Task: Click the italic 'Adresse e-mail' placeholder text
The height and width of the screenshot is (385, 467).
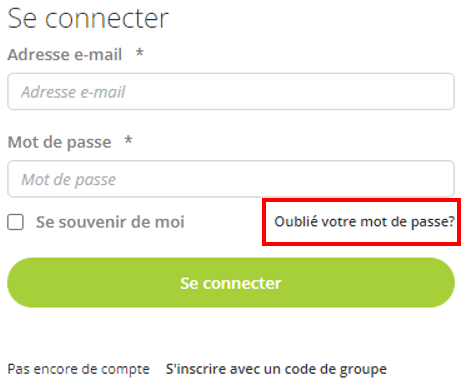Action: [x=73, y=92]
